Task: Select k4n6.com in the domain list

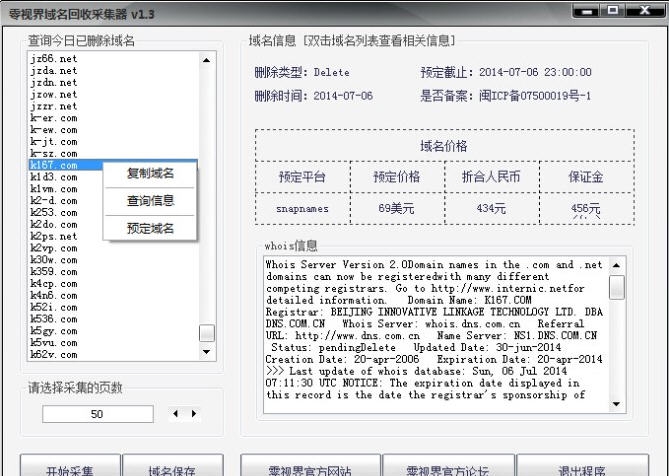Action: point(54,296)
